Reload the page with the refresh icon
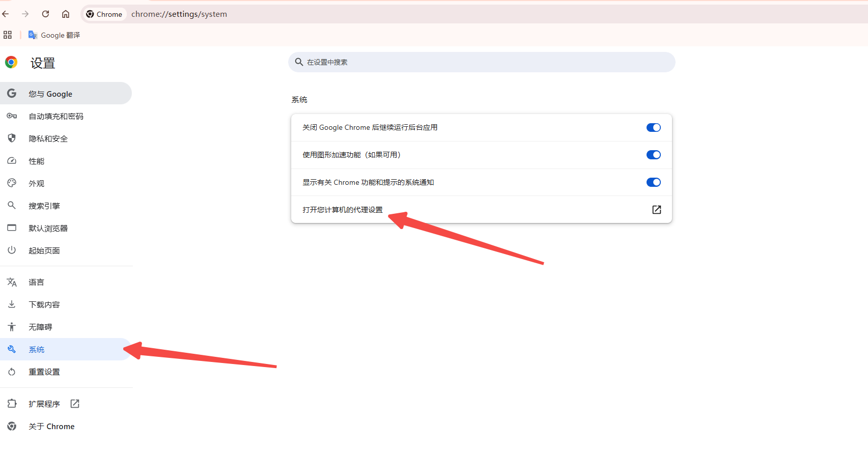Screen dimensions: 868x449 pyautogui.click(x=45, y=14)
